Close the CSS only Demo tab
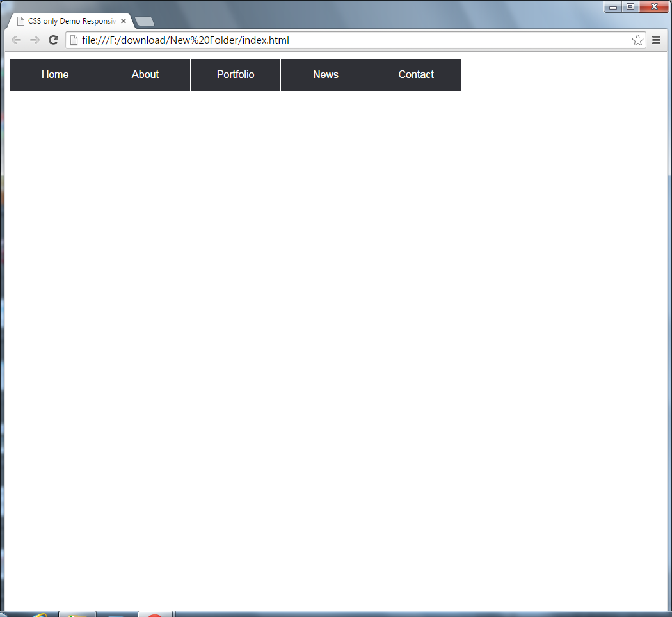Viewport: 672px width, 617px height. point(124,21)
